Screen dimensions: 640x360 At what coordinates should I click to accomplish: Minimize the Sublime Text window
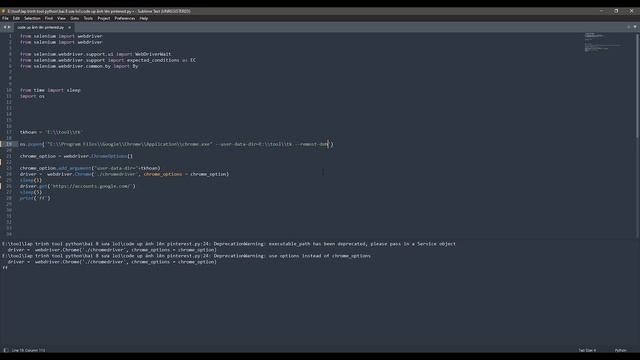pyautogui.click(x=602, y=11)
